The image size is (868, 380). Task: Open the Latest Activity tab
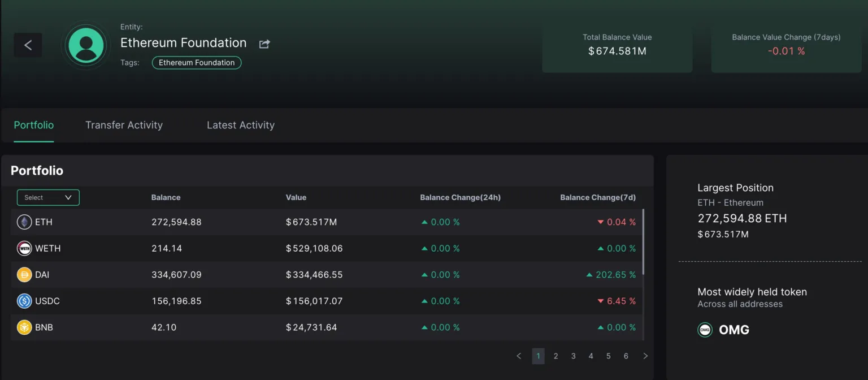tap(240, 125)
